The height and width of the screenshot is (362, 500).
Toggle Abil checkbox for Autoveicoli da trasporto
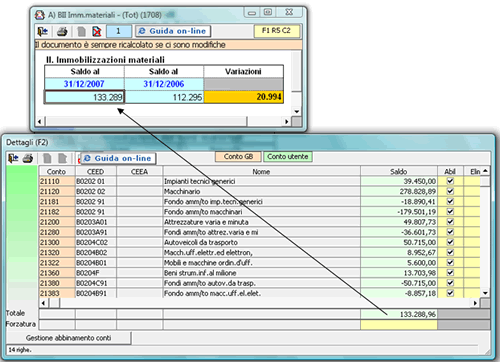point(450,242)
